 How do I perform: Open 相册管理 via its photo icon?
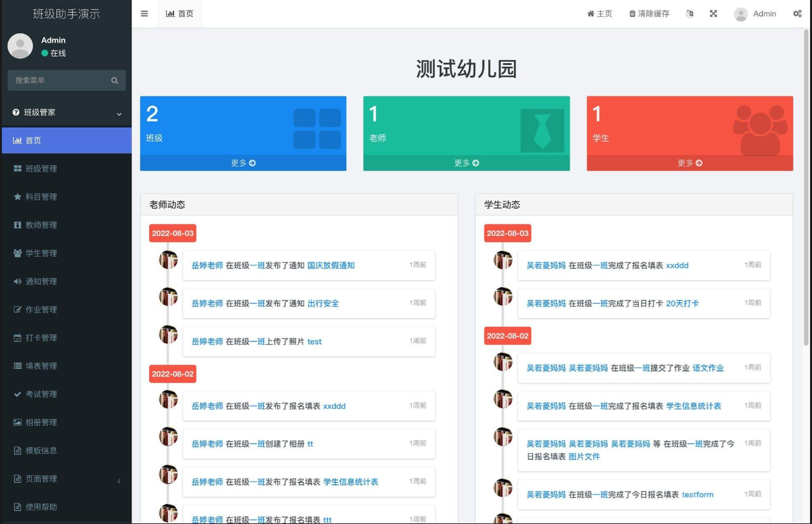17,422
